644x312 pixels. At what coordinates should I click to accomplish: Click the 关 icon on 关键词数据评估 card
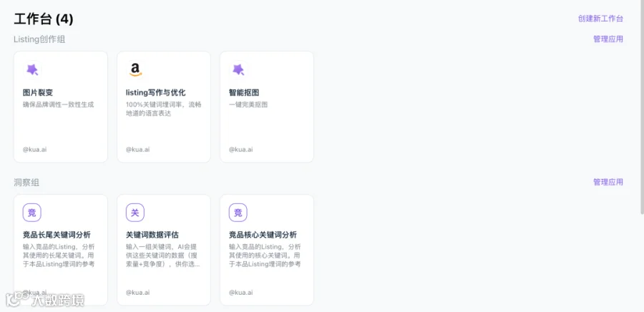(x=135, y=213)
